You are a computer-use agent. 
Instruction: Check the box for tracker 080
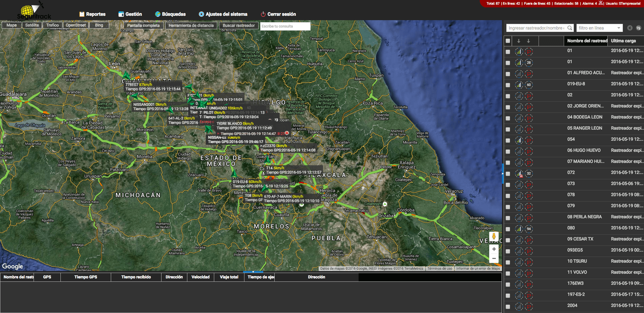508,229
